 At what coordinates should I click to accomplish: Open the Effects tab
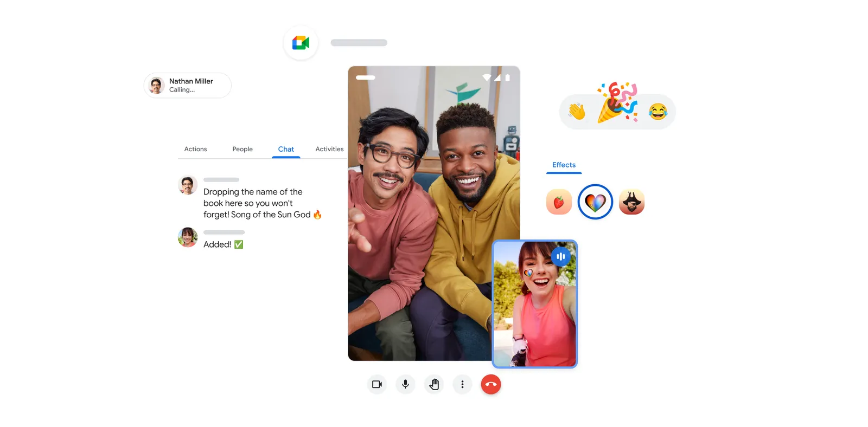564,165
